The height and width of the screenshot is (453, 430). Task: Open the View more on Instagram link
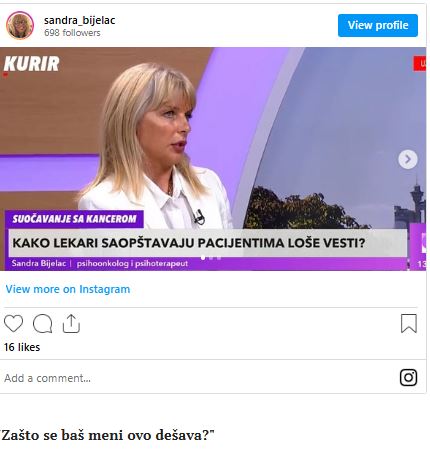68,289
